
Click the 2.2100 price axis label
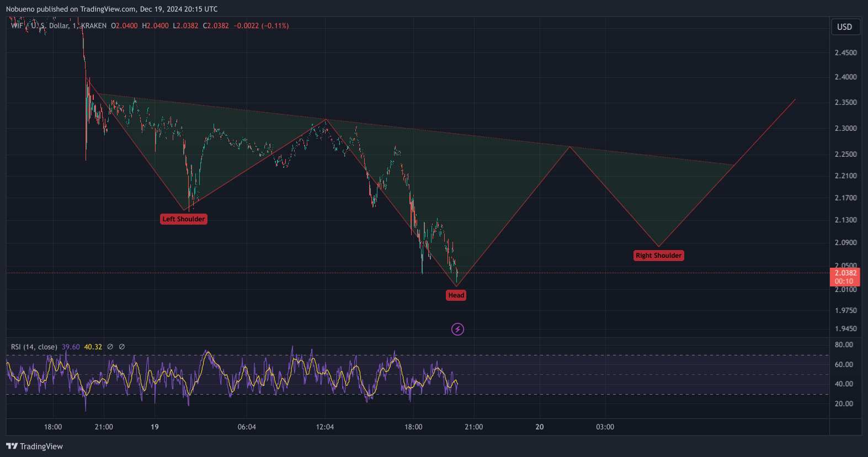point(845,176)
